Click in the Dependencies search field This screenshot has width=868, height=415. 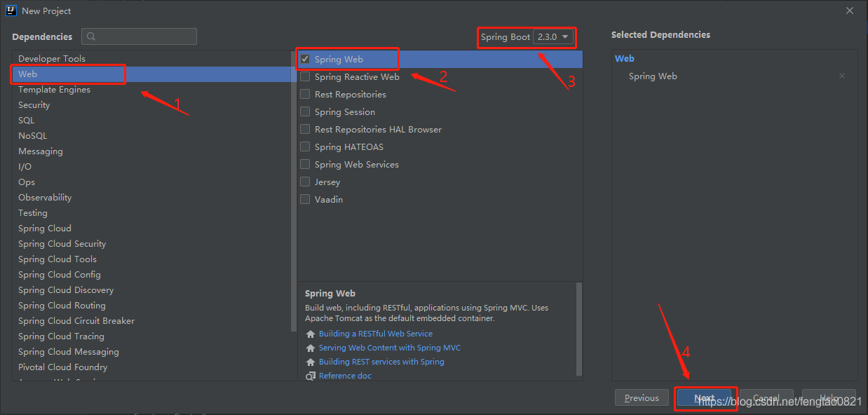(x=139, y=36)
